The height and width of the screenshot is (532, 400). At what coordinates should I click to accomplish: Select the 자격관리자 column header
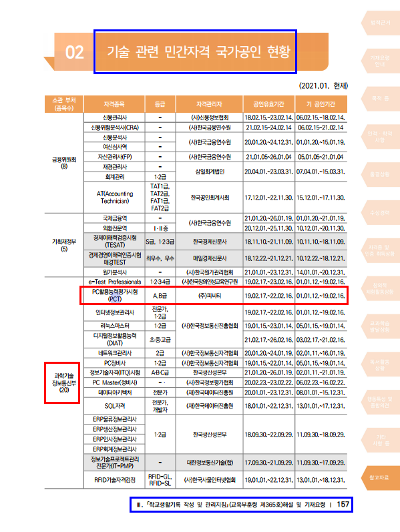point(209,104)
